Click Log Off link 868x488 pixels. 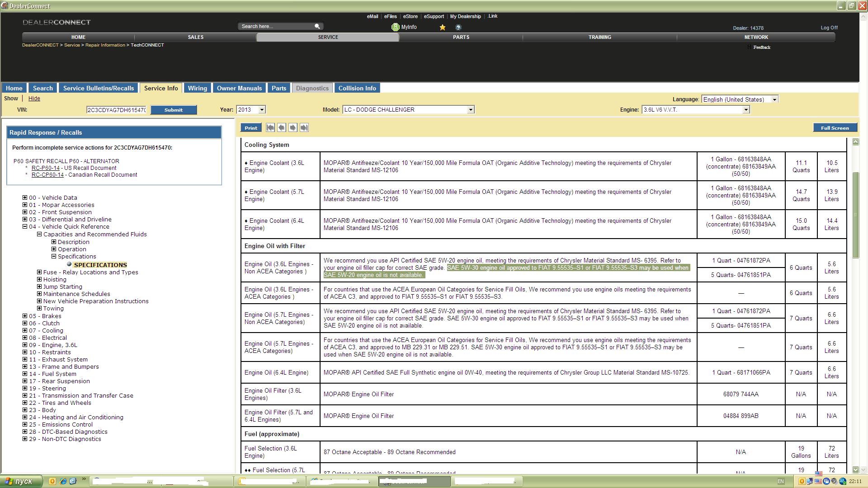pyautogui.click(x=829, y=28)
